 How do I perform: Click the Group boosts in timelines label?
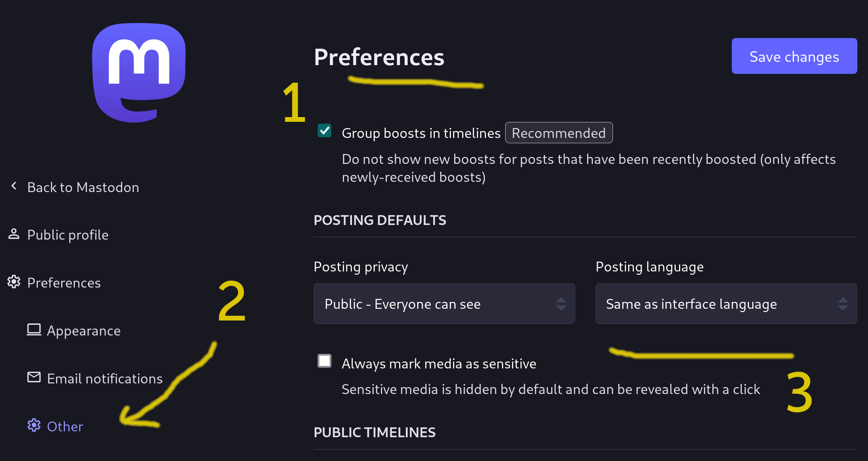coord(421,133)
